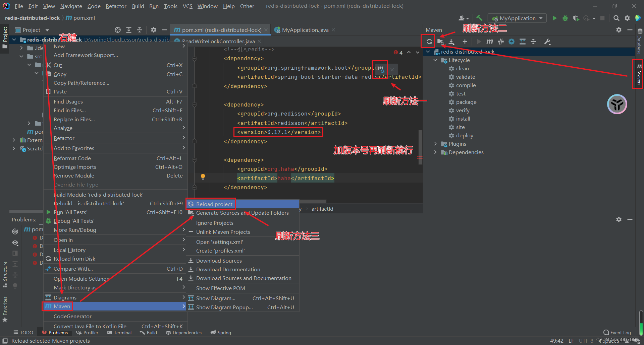Click Download Sources icon in Maven toolbar
The height and width of the screenshot is (345, 644).
[451, 42]
